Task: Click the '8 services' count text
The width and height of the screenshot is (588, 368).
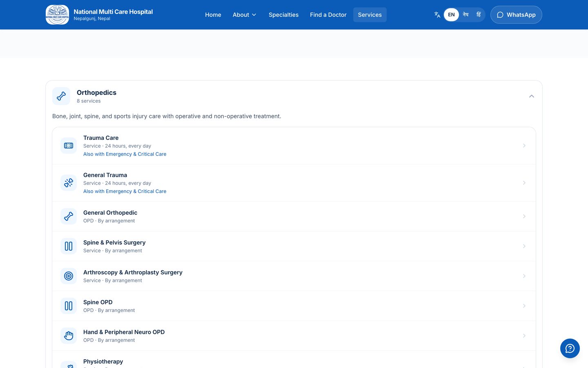Action: coord(89,101)
